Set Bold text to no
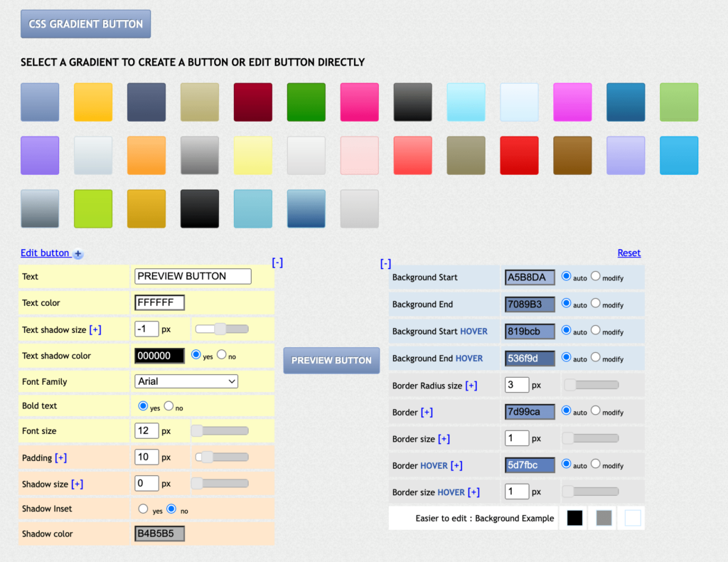 click(168, 406)
